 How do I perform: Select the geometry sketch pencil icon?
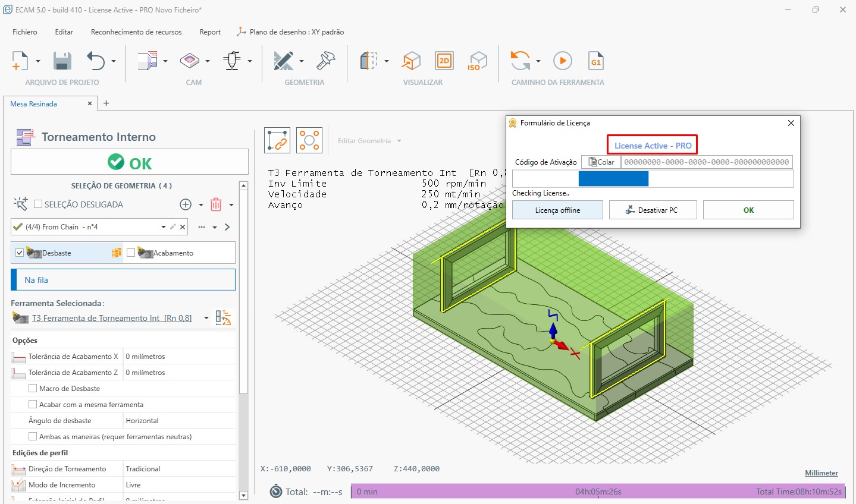click(283, 61)
